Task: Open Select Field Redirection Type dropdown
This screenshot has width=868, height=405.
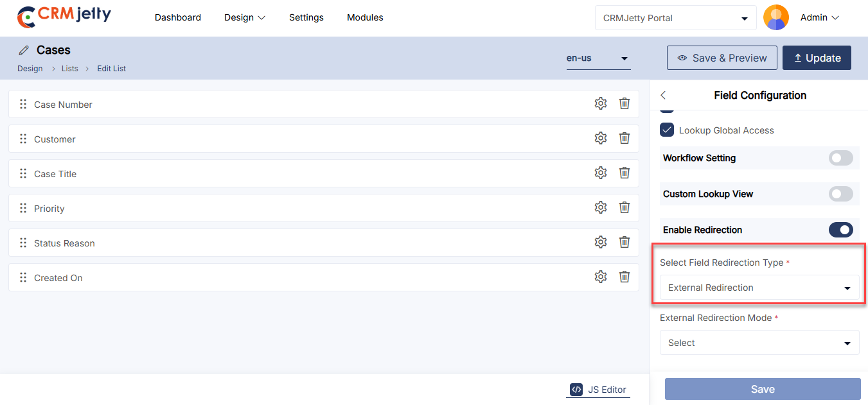Action: point(759,288)
